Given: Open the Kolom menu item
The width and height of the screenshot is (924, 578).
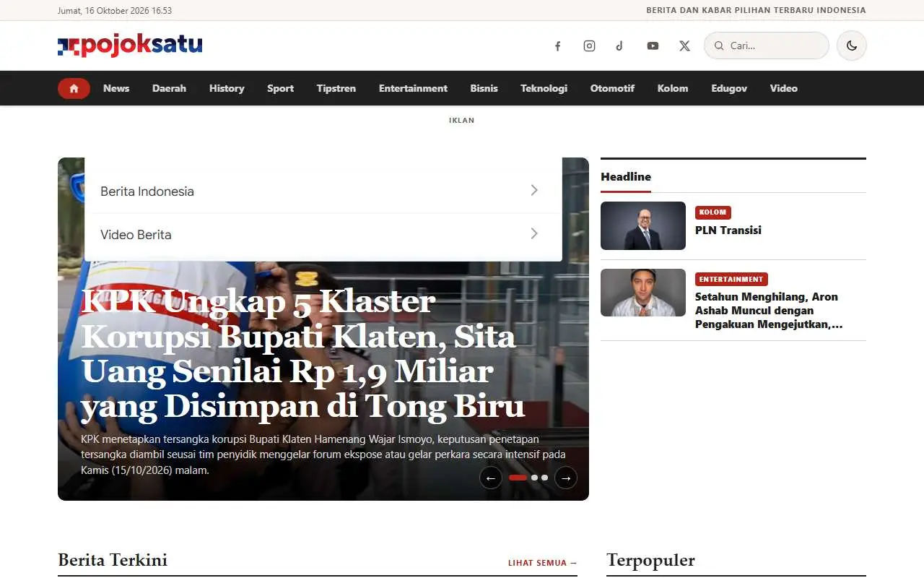Looking at the screenshot, I should coord(673,88).
